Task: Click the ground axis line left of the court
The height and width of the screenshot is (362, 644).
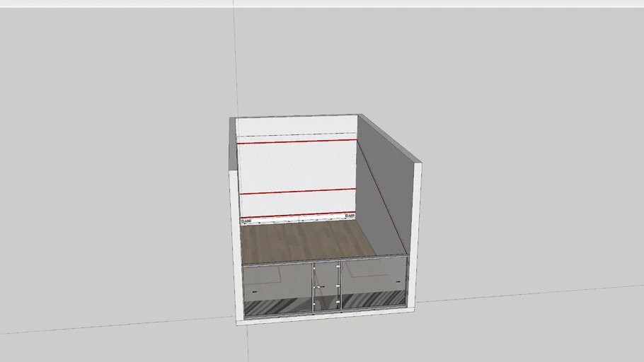Action: coord(106,325)
